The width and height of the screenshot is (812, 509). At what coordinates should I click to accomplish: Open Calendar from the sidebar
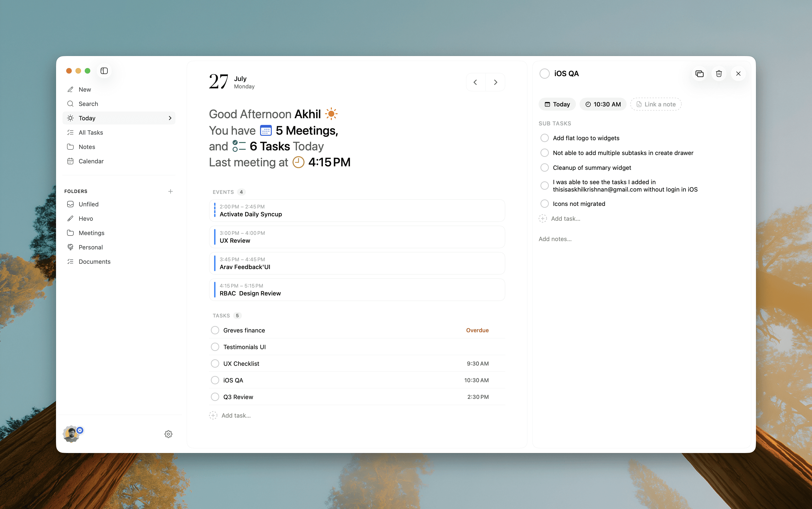pos(119,161)
